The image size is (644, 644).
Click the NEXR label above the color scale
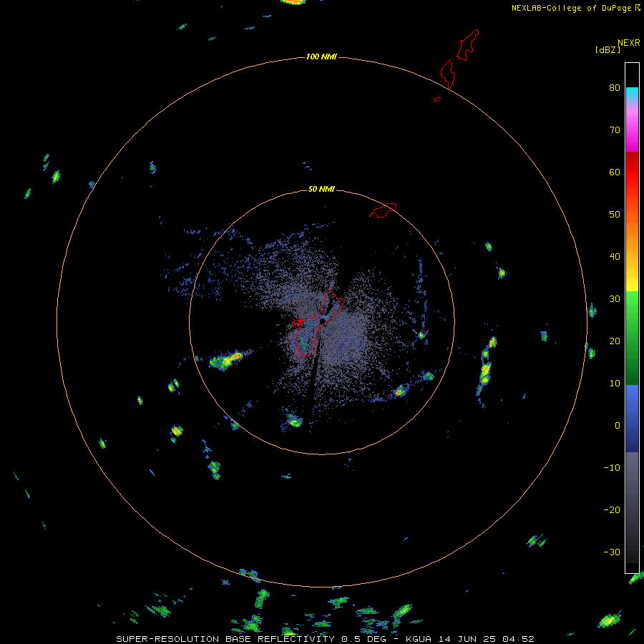click(x=628, y=43)
